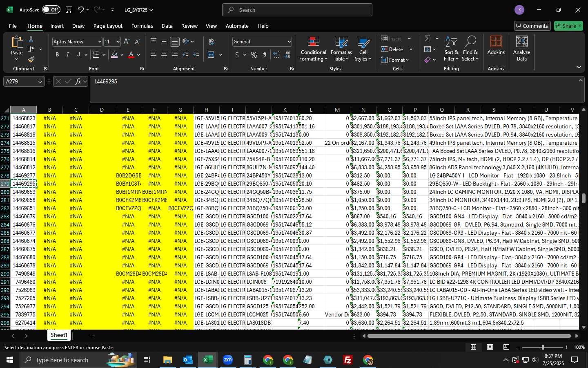This screenshot has width=588, height=368.
Task: Toggle Middle Align vertical alignment
Action: tap(164, 42)
